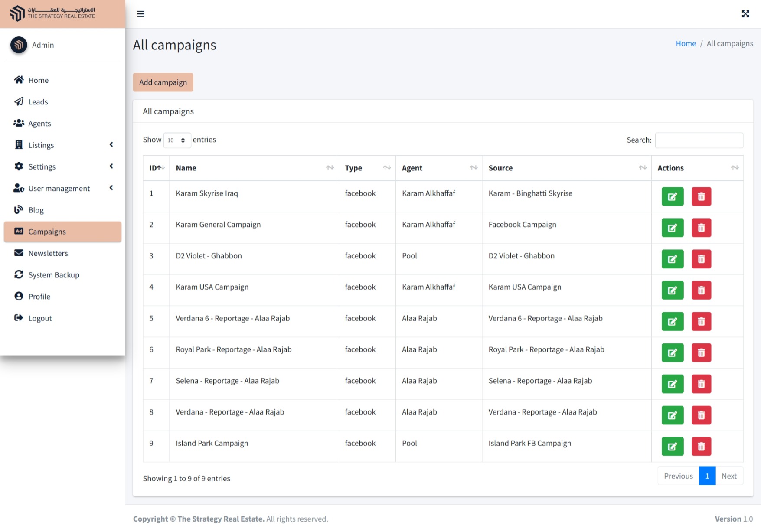Expand the Listings submenu
Screen dimensions: 761x532
coord(63,145)
